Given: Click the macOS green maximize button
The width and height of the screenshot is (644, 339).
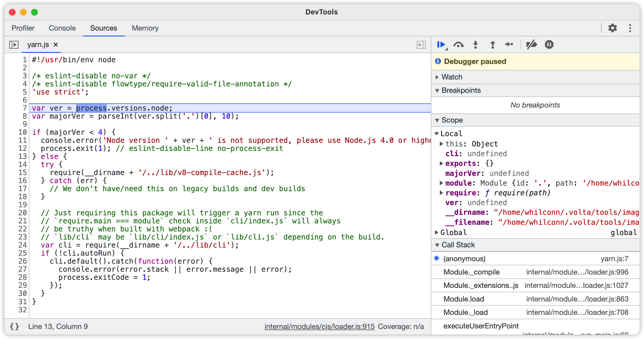Looking at the screenshot, I should click(34, 12).
